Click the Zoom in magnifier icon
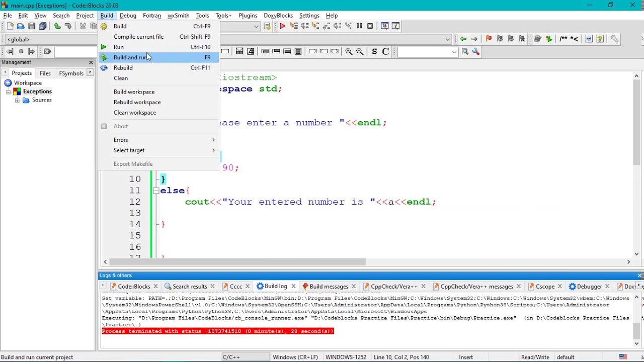Screen dimensions: 644x362 point(349,51)
